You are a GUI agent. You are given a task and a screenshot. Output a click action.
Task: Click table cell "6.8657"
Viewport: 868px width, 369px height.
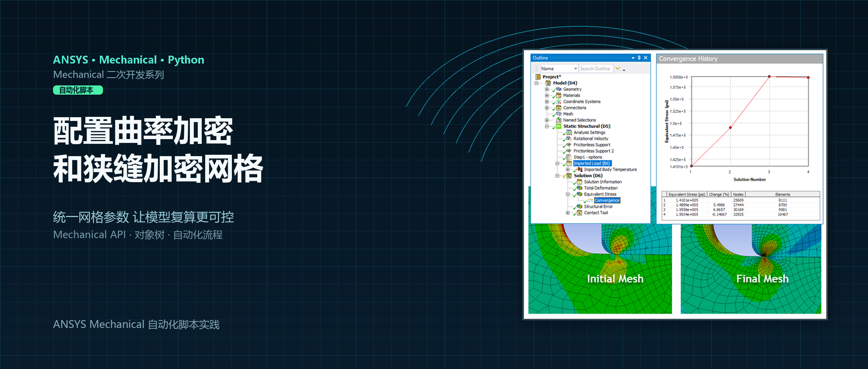(x=719, y=210)
